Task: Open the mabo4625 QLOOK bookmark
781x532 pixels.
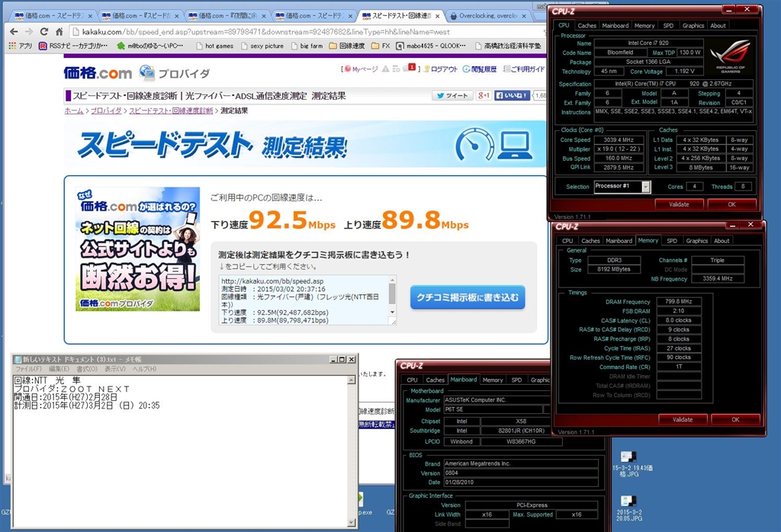Action: tap(432, 46)
